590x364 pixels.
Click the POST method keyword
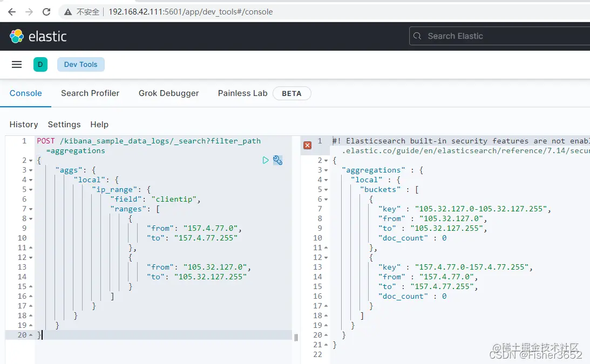46,141
